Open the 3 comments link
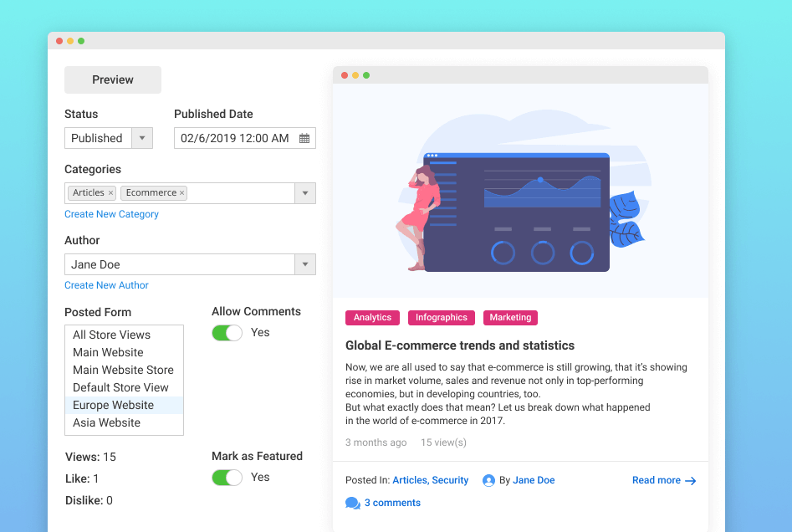The width and height of the screenshot is (792, 532). point(392,504)
